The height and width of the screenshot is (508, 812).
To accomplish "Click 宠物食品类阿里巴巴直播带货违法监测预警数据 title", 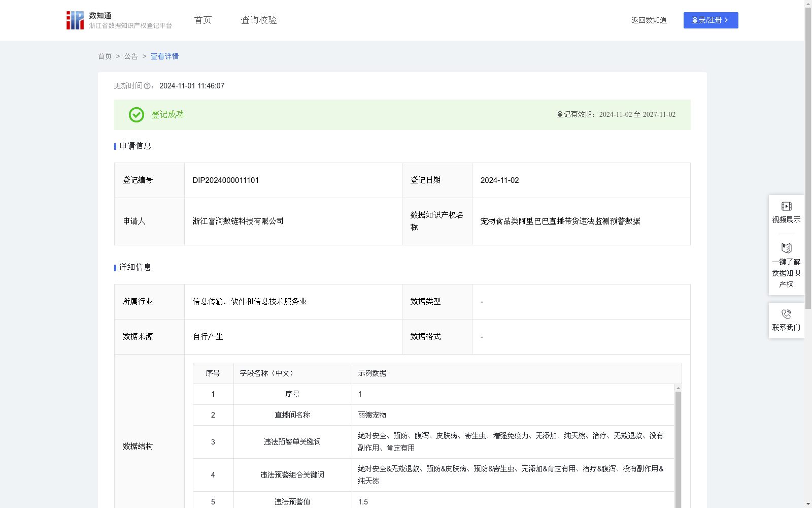I will tap(560, 221).
